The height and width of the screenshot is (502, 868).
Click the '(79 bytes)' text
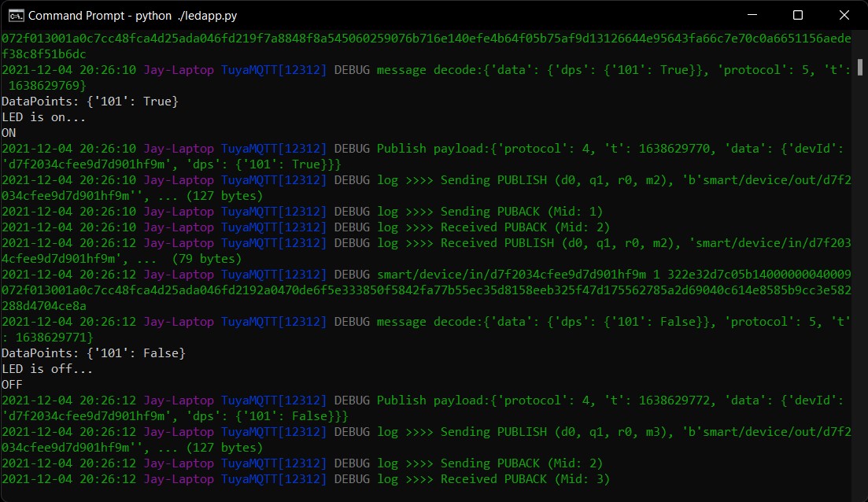point(206,258)
